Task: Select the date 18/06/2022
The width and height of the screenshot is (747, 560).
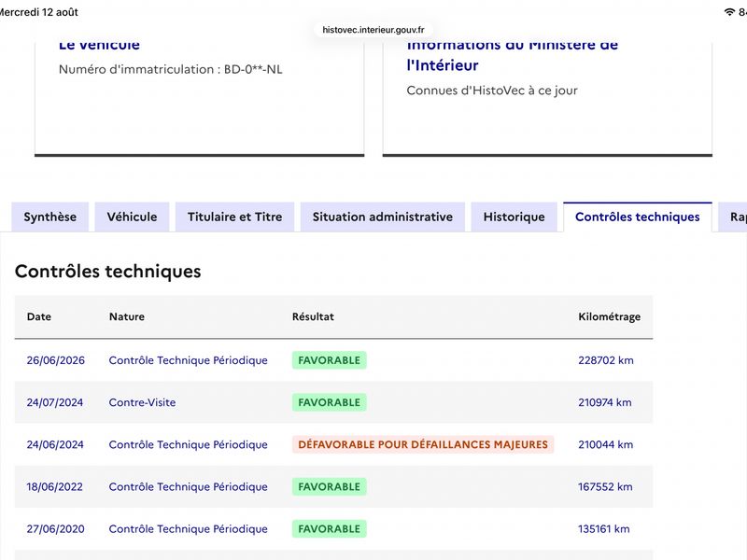Action: 55,486
